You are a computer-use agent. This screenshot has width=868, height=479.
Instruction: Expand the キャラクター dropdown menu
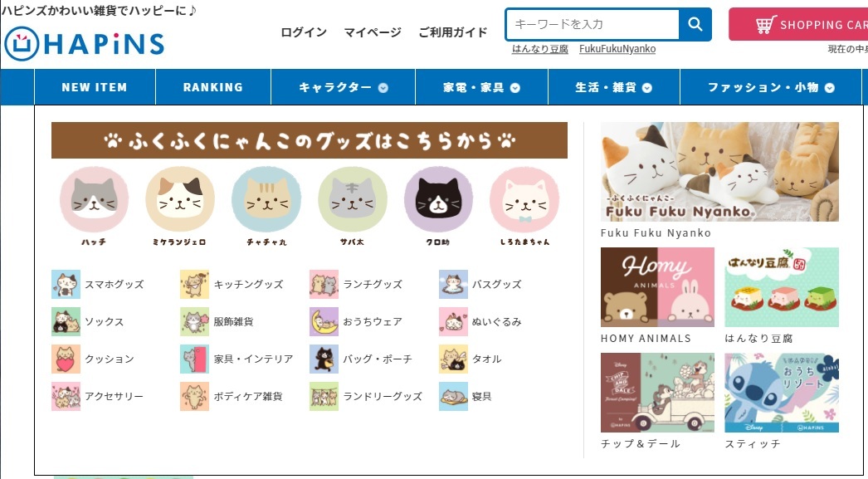[344, 87]
